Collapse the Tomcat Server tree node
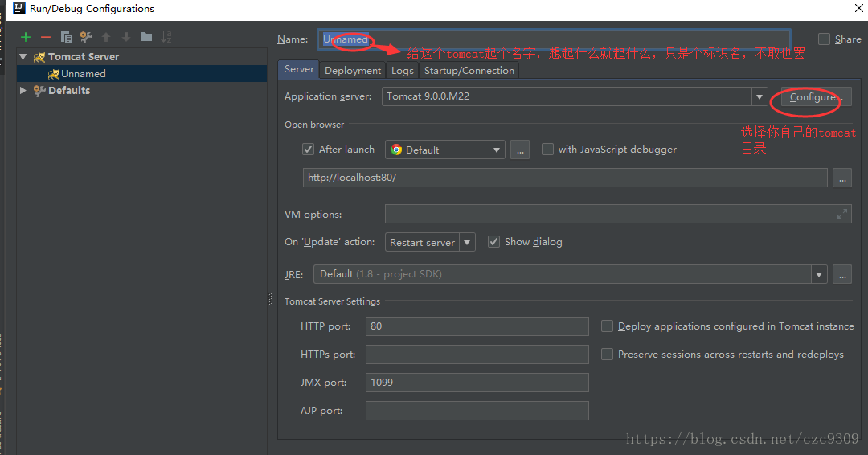 coord(23,57)
